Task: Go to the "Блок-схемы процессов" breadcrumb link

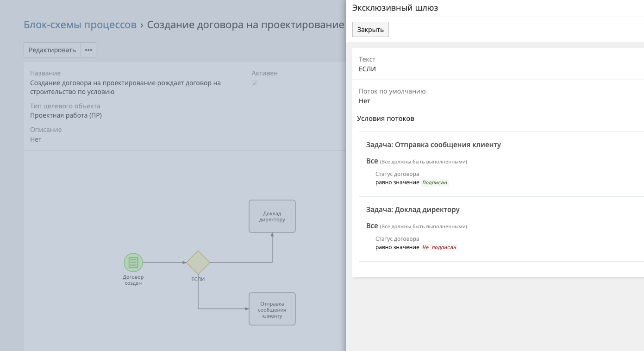Action: coord(80,25)
